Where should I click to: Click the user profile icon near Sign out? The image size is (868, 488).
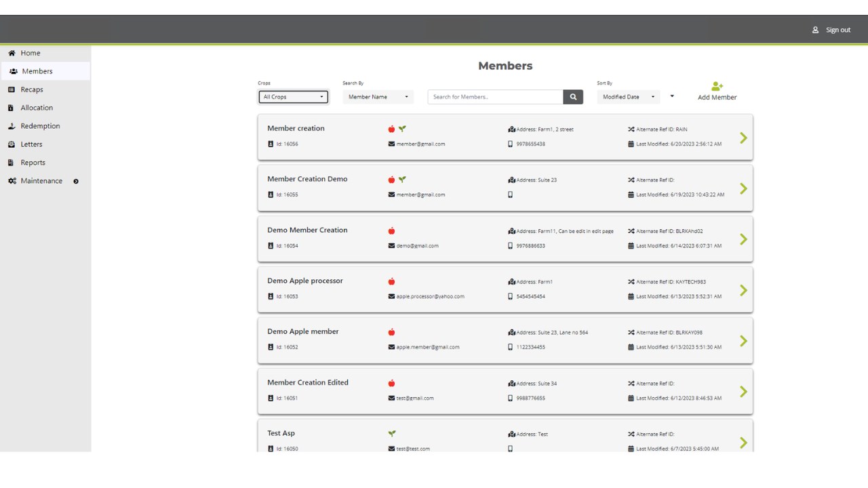click(x=815, y=30)
